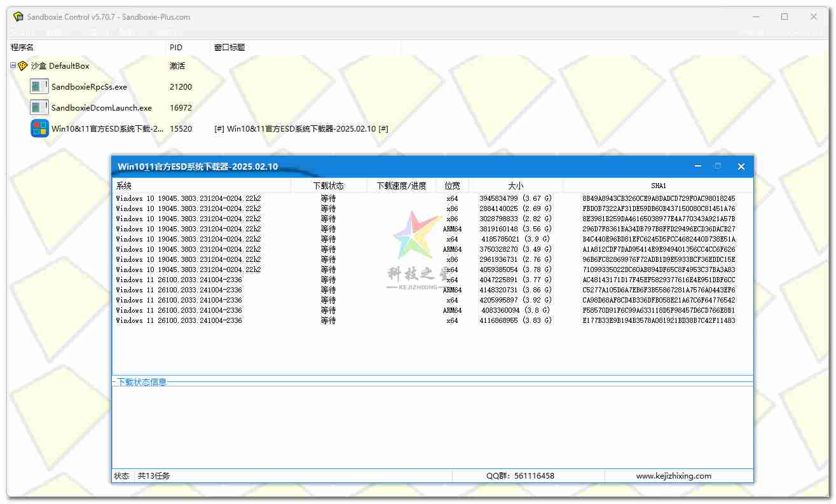Viewport: 836px width, 504px height.
Task: Sort by the 程序名 column header
Action: point(86,48)
